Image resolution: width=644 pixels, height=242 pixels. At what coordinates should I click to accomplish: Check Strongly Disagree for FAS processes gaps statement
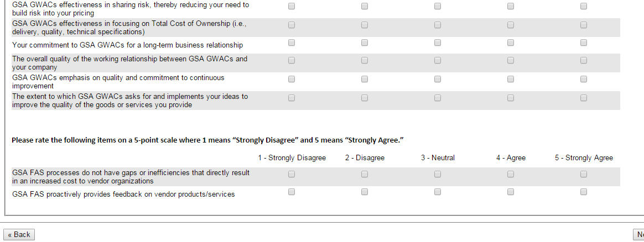(x=292, y=174)
